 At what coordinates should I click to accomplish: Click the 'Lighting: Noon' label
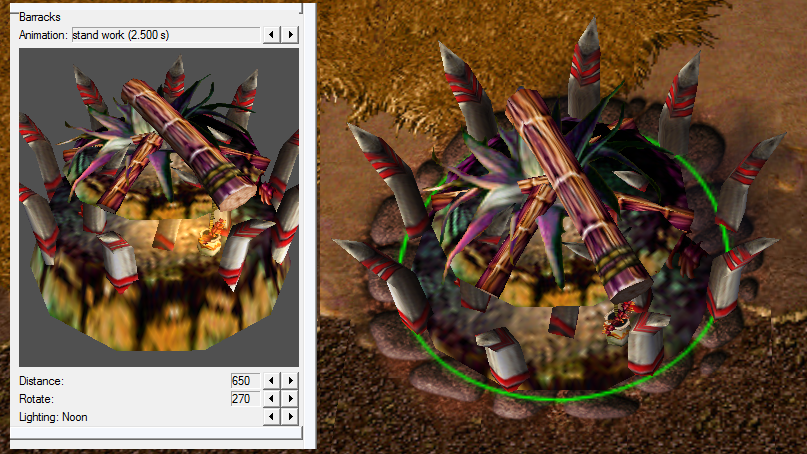(53, 417)
